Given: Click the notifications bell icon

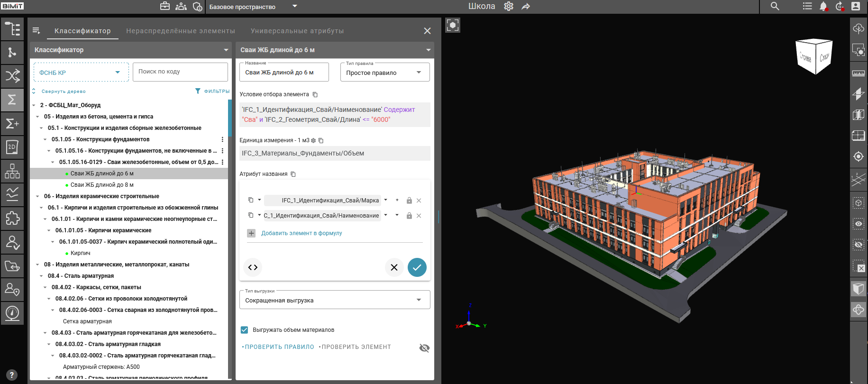Looking at the screenshot, I should (x=823, y=6).
